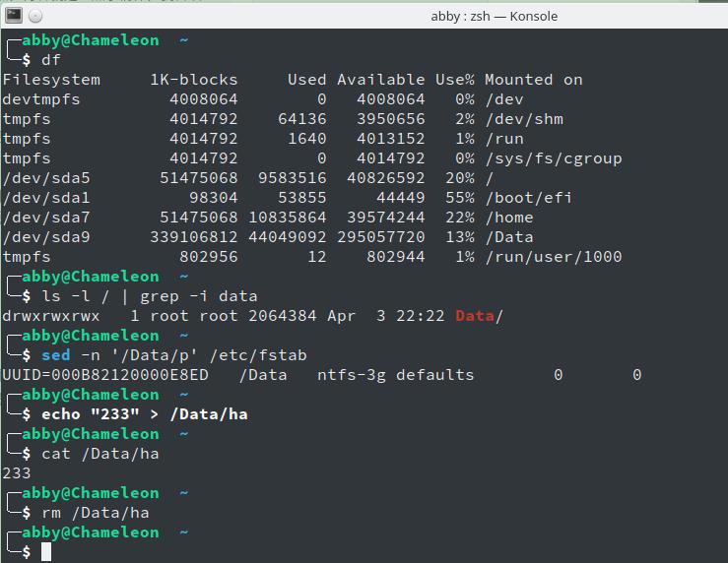Click the 'Use%' column header

[454, 80]
